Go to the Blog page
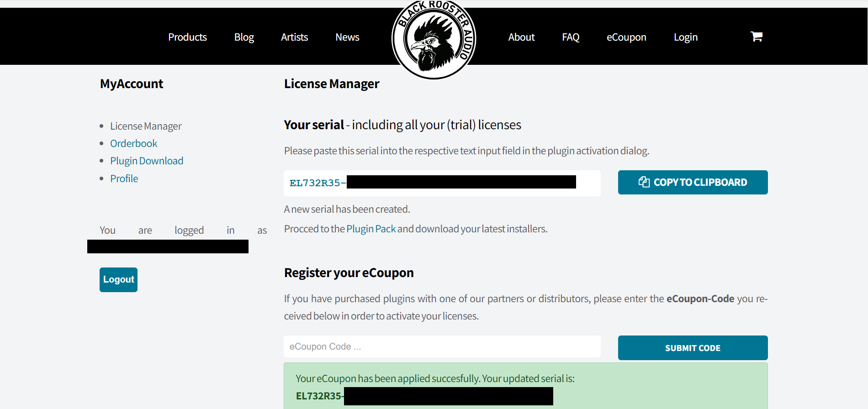 tap(244, 37)
